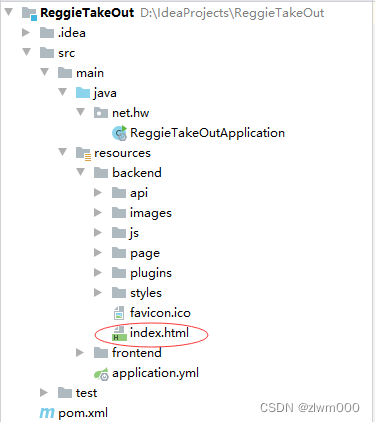375x422 pixels.
Task: Click the frontend folder icon
Action: (101, 353)
